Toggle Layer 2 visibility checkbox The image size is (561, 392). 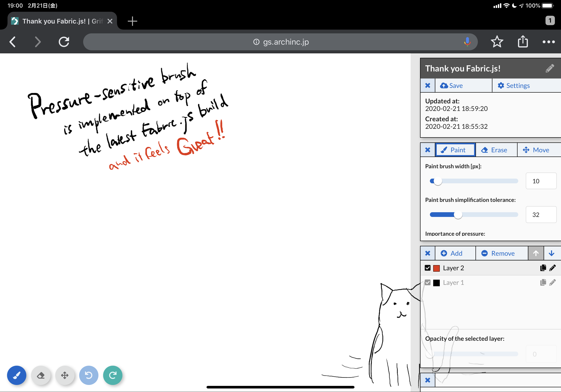click(x=427, y=268)
